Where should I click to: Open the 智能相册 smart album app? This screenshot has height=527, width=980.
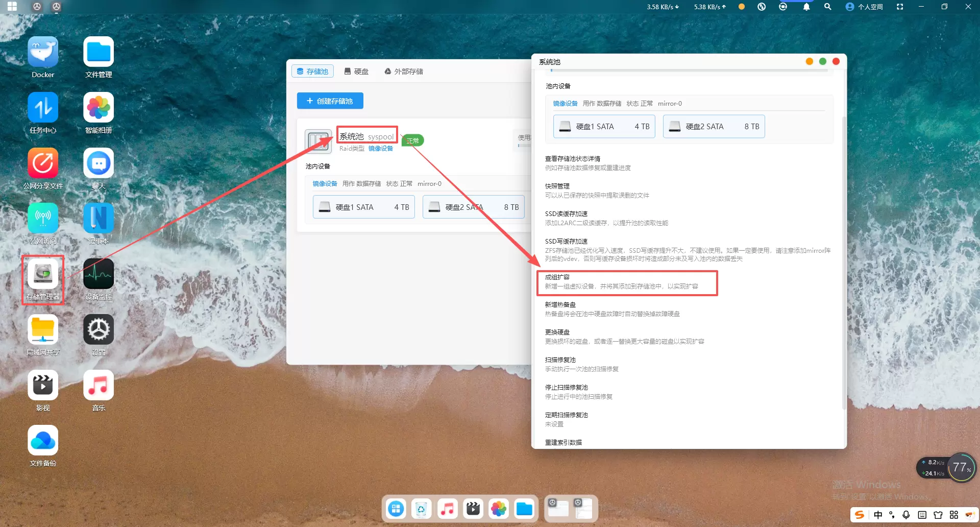point(99,108)
